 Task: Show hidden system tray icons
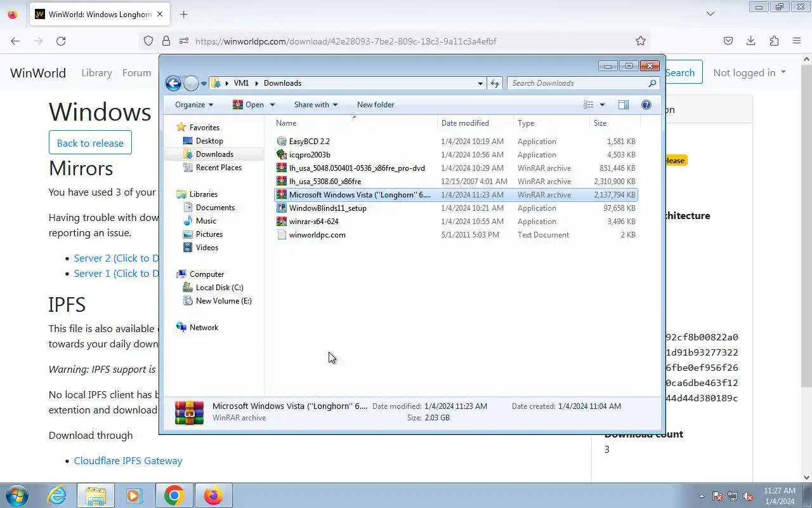tap(702, 496)
